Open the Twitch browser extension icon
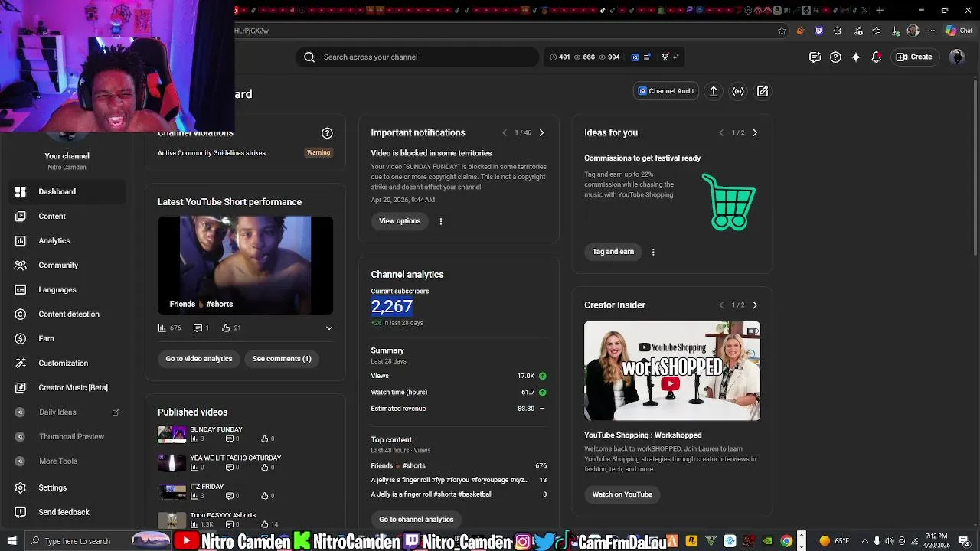This screenshot has height=551, width=980. [818, 31]
